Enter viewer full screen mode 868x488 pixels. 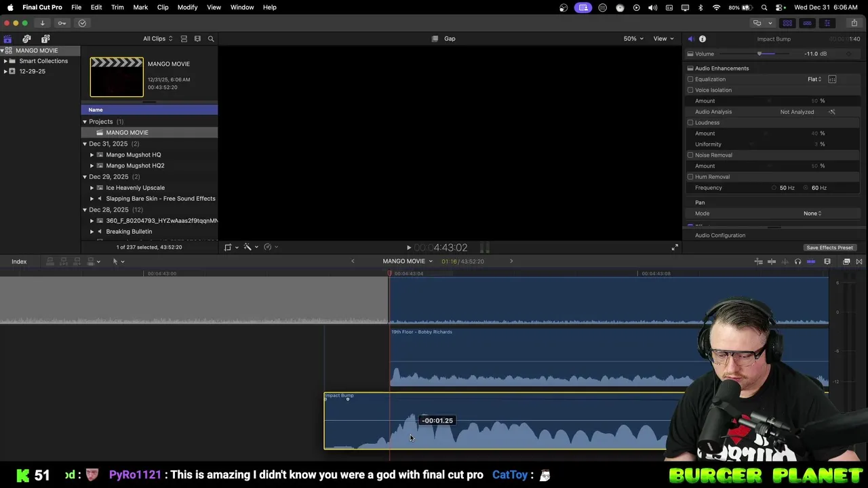click(x=675, y=247)
